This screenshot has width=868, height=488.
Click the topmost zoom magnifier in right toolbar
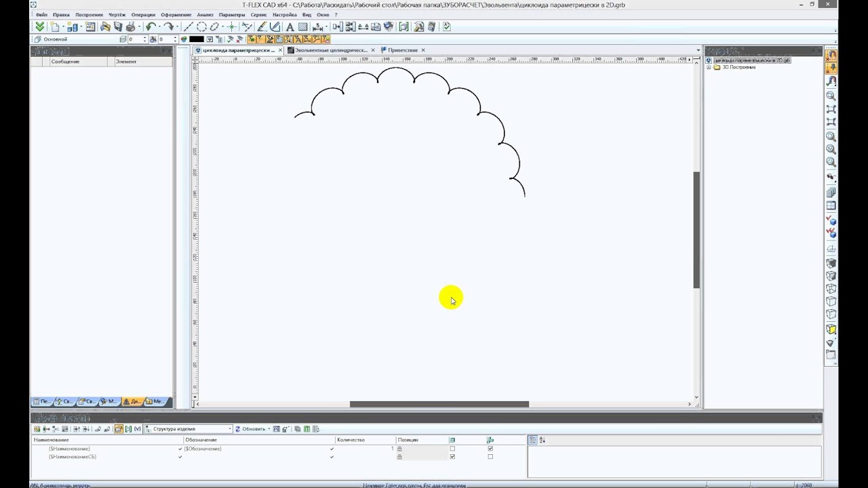pyautogui.click(x=831, y=96)
